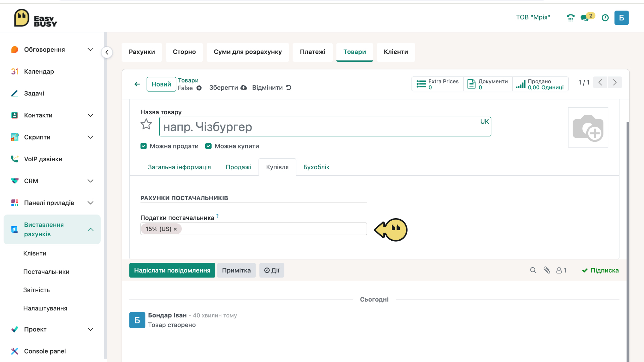Open ТОВ "Мрія" company switcher
The image size is (644, 362).
[x=533, y=17]
